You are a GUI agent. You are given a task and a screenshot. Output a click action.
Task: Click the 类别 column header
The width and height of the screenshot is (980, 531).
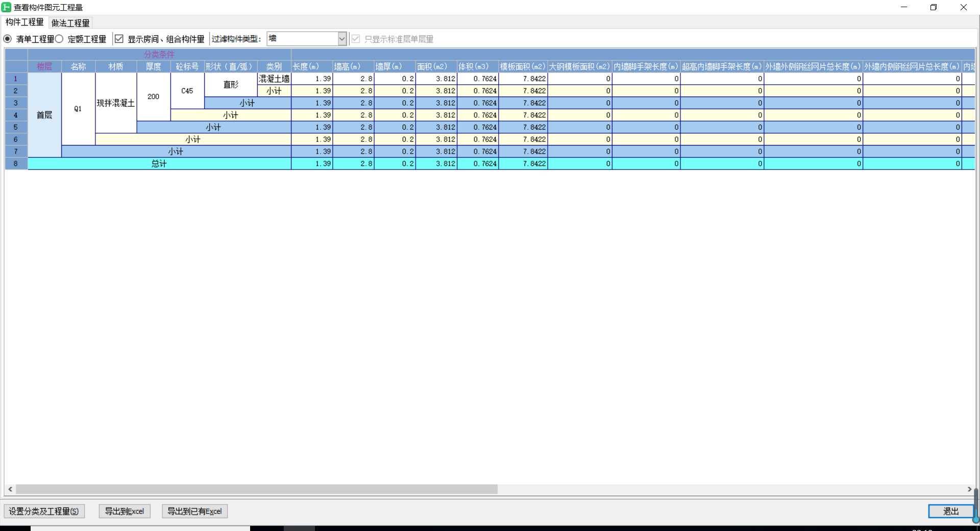coord(274,66)
